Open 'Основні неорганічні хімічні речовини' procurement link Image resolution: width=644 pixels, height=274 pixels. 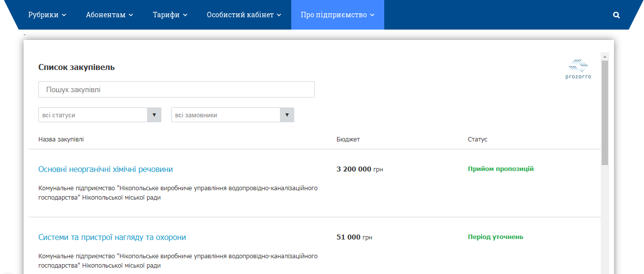tap(105, 169)
